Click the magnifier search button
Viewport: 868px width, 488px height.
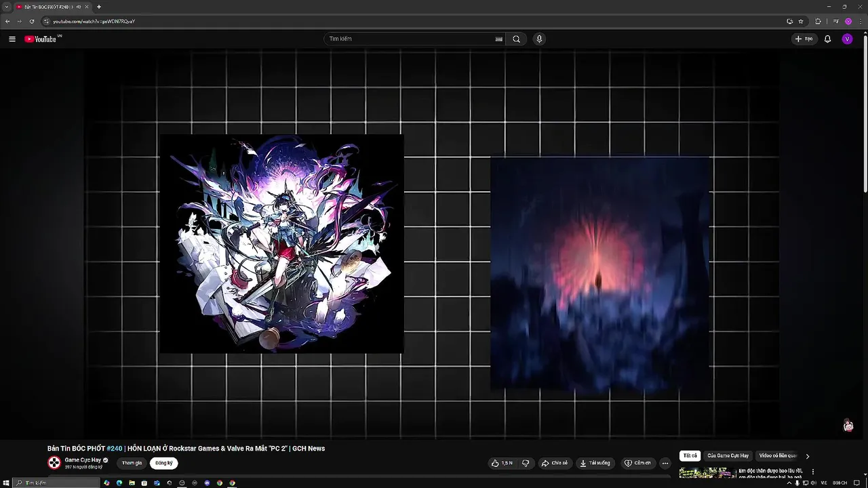[x=516, y=39]
